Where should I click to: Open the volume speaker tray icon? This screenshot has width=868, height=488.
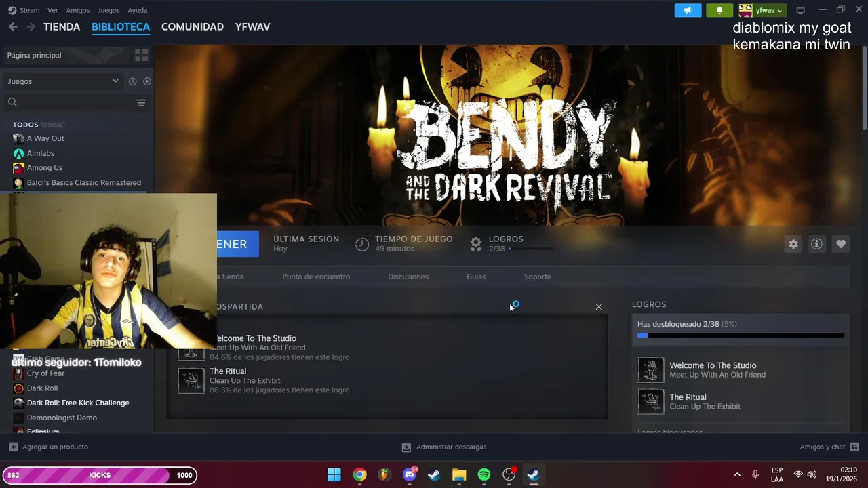click(812, 474)
